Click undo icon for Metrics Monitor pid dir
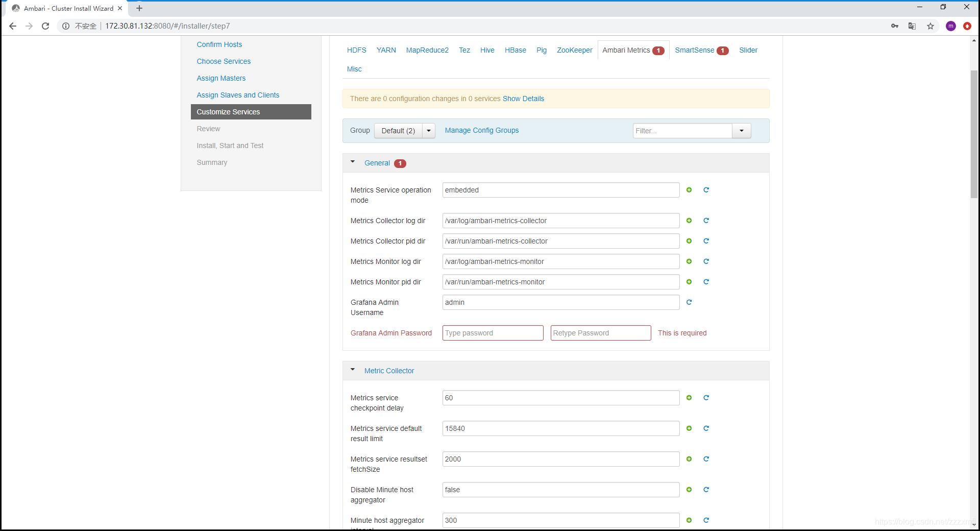Screen dimensions: 980x531 coord(706,282)
